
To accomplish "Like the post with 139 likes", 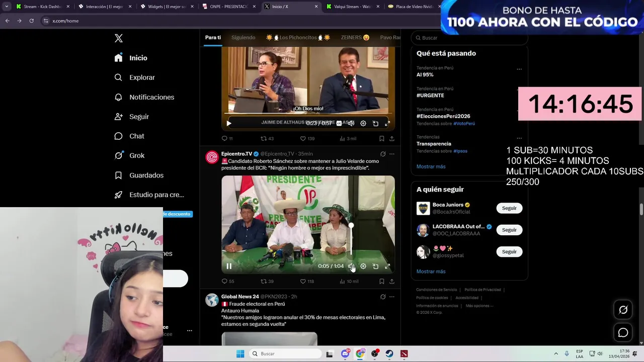I will tap(307, 138).
